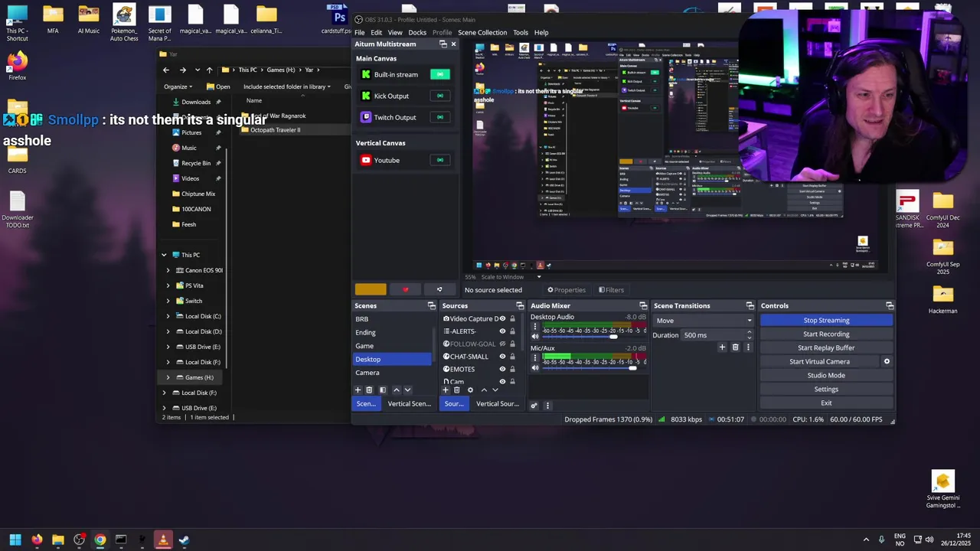Pop out the Aitum Multistream dock
Image resolution: width=980 pixels, height=551 pixels.
(443, 44)
